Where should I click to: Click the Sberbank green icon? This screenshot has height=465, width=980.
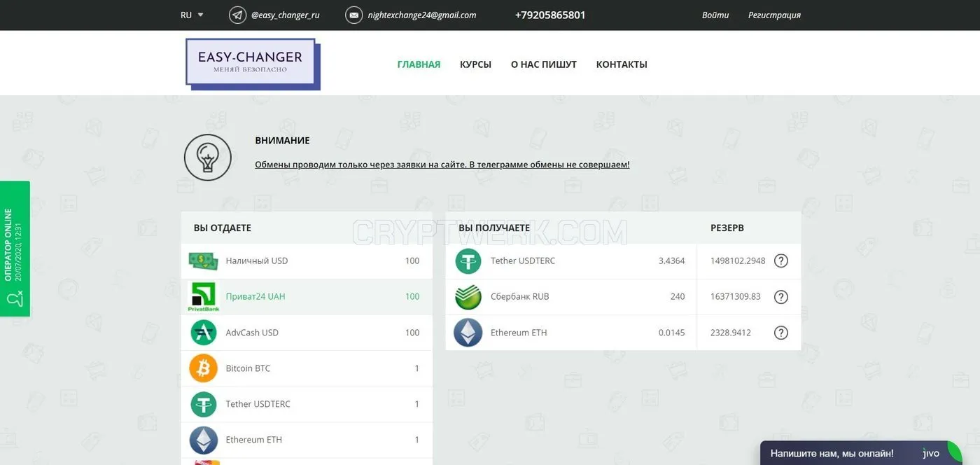pyautogui.click(x=468, y=296)
